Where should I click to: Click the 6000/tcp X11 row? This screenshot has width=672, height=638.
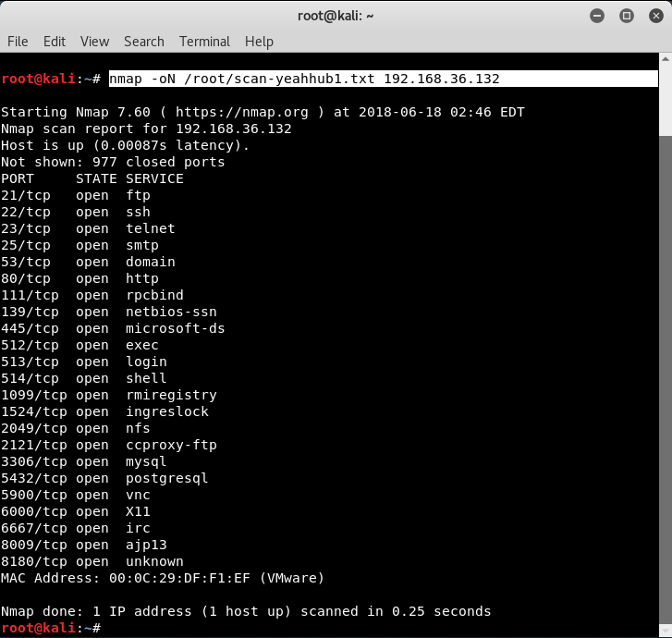tap(76, 511)
